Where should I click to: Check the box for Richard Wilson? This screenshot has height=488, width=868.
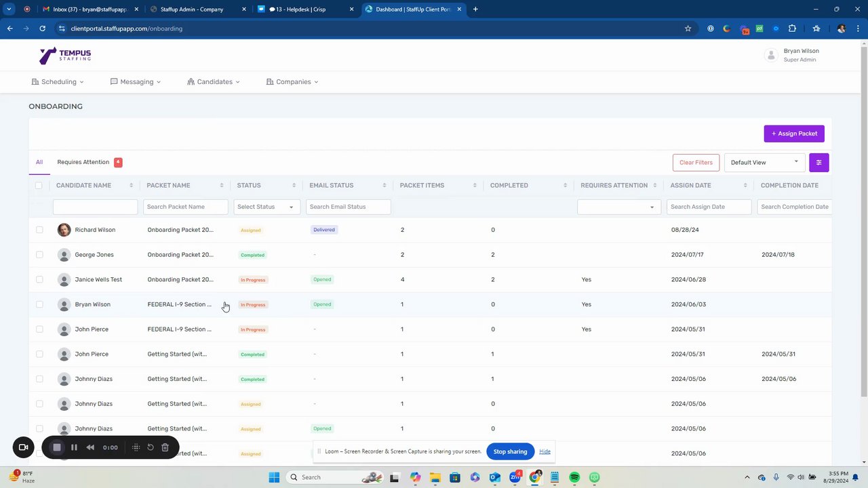click(39, 230)
